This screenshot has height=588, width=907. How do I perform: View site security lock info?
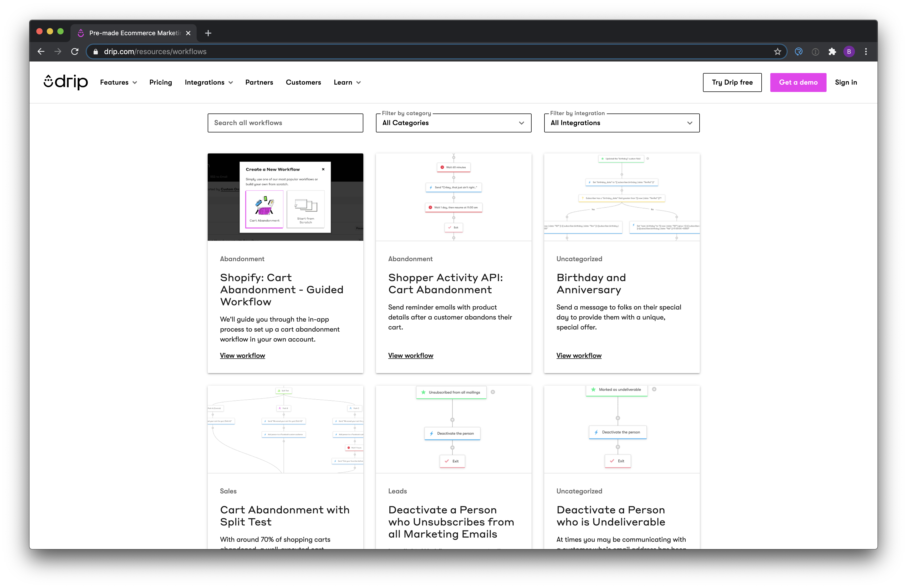[x=96, y=51]
